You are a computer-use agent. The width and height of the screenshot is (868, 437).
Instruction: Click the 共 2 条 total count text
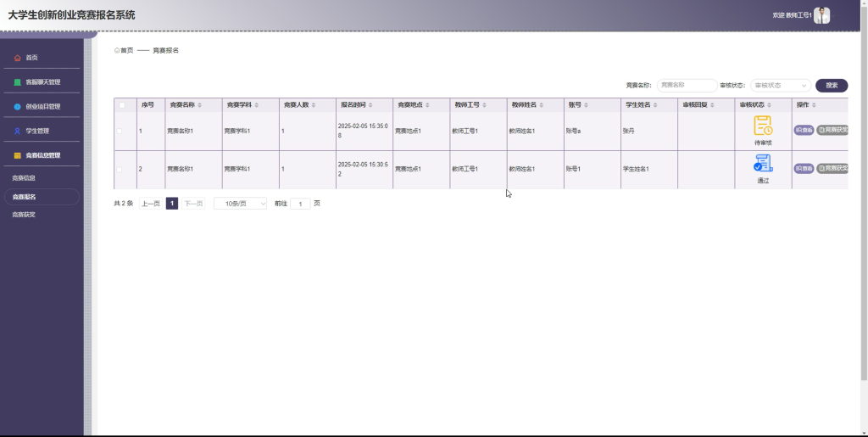tap(124, 204)
